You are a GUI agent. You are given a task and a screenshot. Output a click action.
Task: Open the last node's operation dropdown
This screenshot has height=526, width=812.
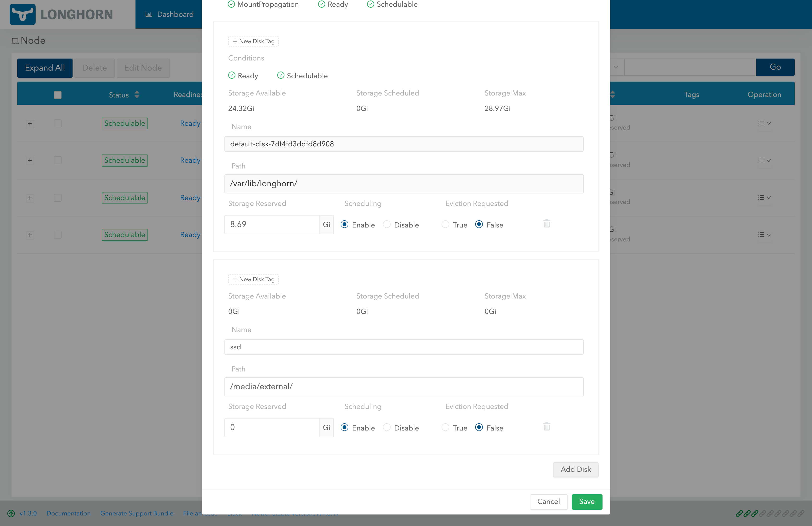(x=764, y=234)
